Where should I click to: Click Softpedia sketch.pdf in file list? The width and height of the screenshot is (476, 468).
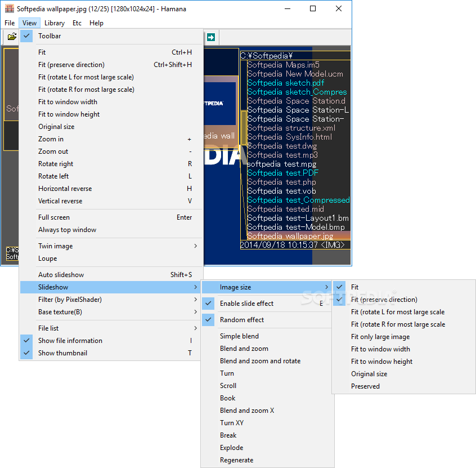pos(286,83)
